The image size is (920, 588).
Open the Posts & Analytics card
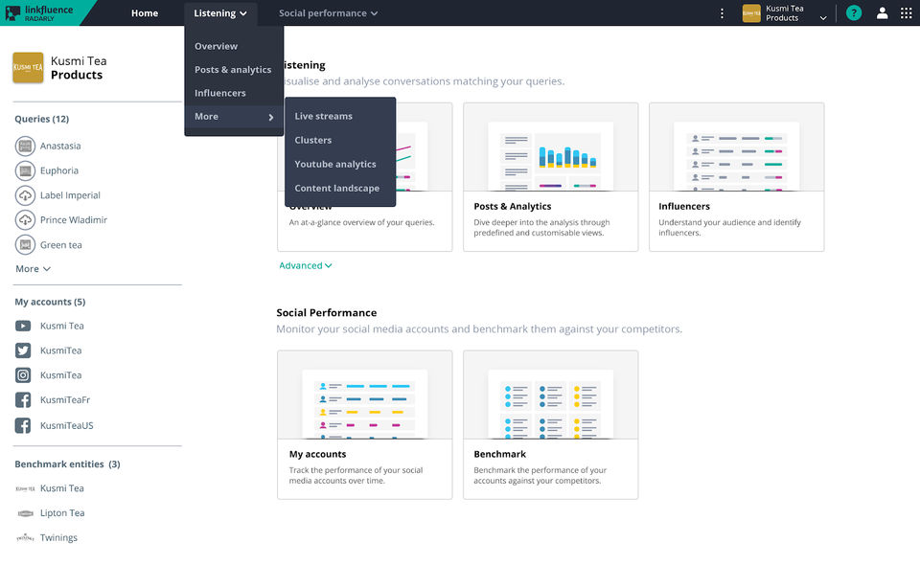click(550, 177)
